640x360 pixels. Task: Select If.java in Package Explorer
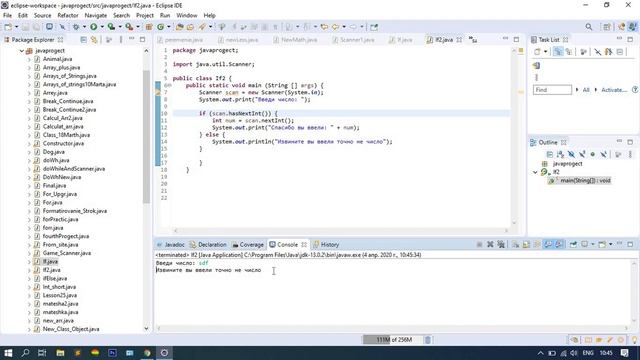50,262
